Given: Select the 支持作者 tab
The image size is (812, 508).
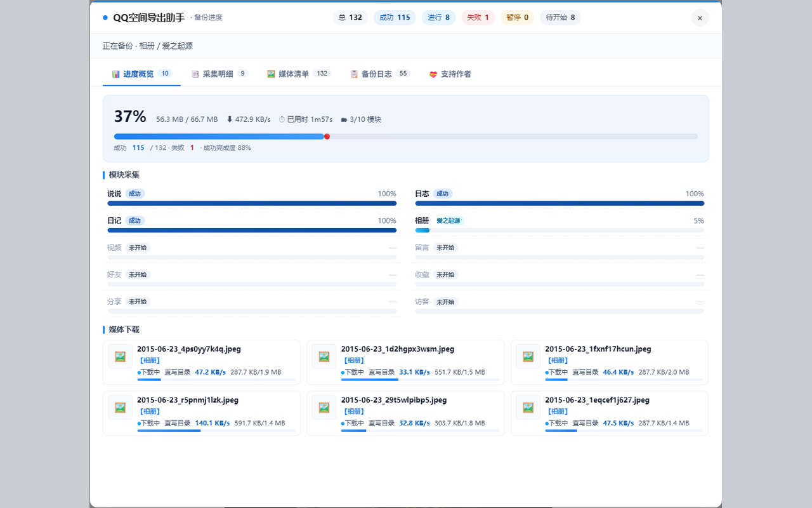Looking at the screenshot, I should 450,74.
